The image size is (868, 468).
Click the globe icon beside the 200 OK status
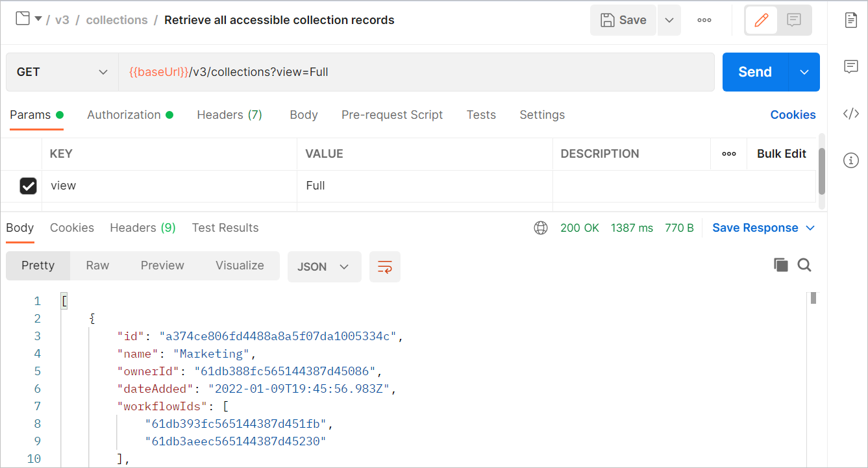[x=541, y=228]
